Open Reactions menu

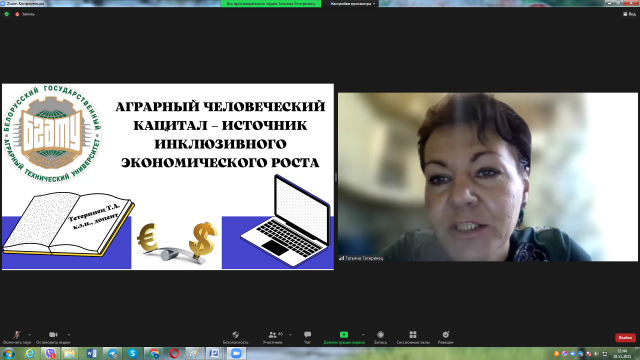(x=446, y=337)
